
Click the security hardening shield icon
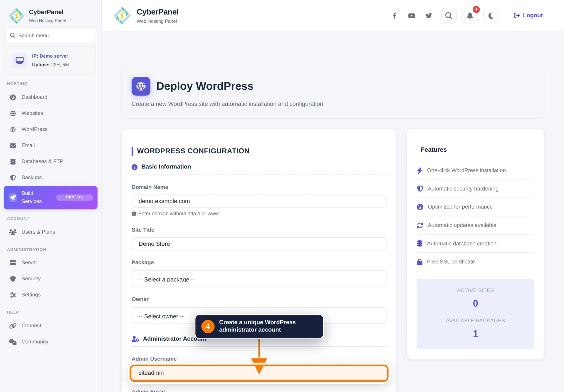420,189
